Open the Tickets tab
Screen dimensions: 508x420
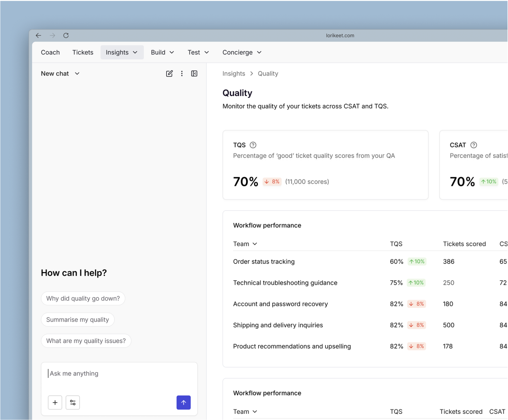point(83,52)
